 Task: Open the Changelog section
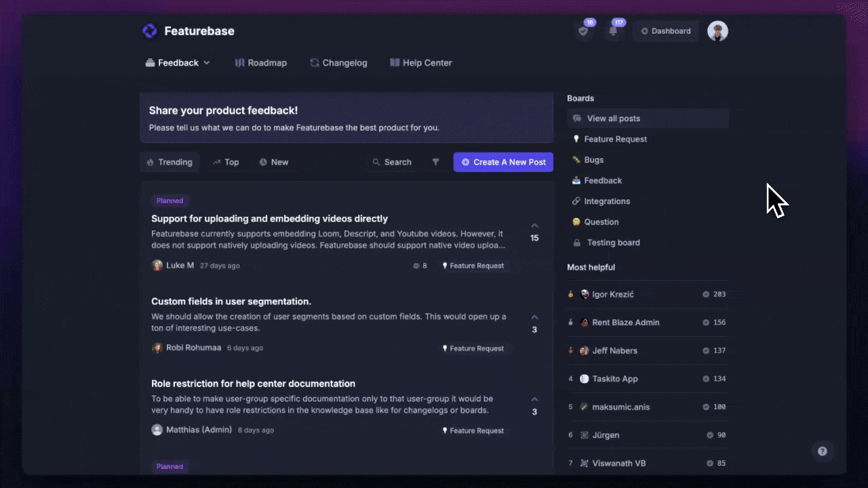[338, 62]
